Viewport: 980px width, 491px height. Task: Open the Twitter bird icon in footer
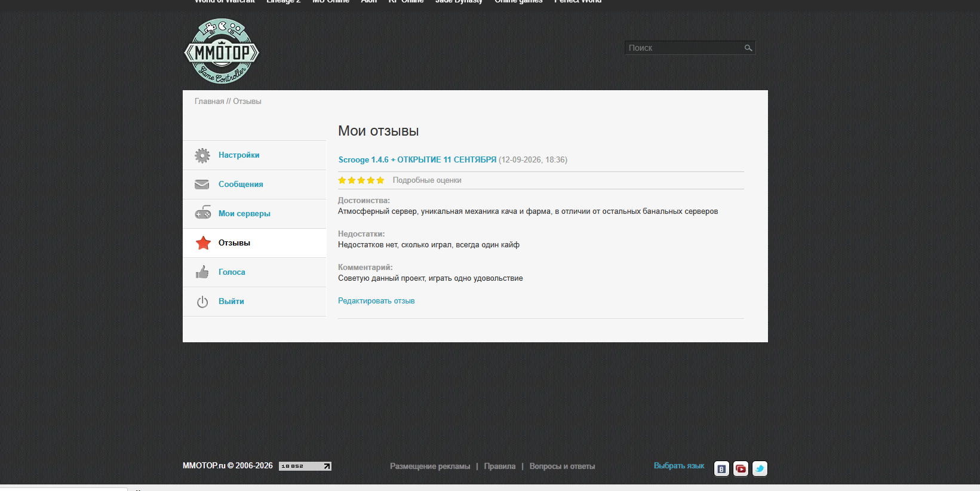click(760, 469)
